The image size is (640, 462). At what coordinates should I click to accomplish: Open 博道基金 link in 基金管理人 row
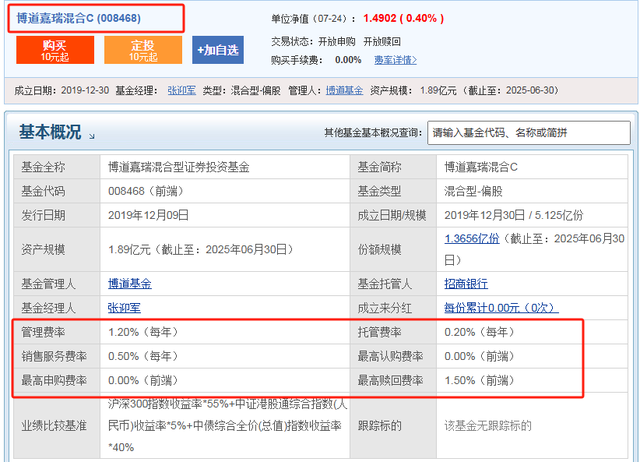click(129, 284)
